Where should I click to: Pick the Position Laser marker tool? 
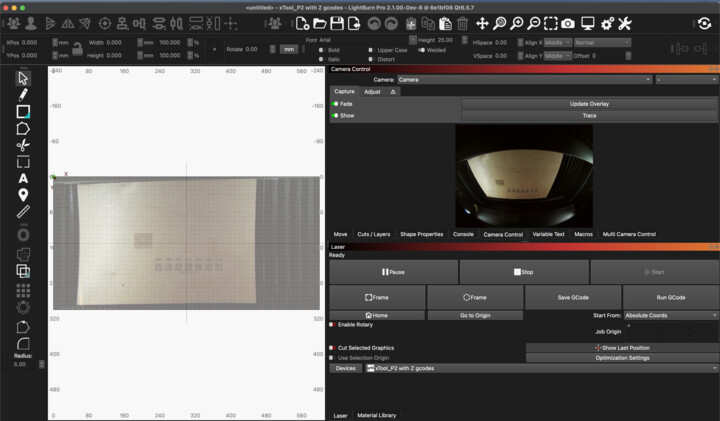click(x=23, y=195)
